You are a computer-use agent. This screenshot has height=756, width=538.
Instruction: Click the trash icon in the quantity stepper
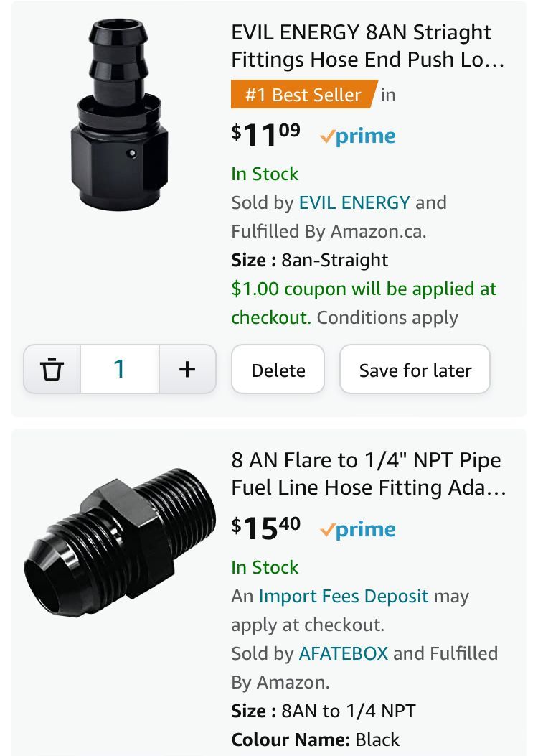pyautogui.click(x=52, y=370)
